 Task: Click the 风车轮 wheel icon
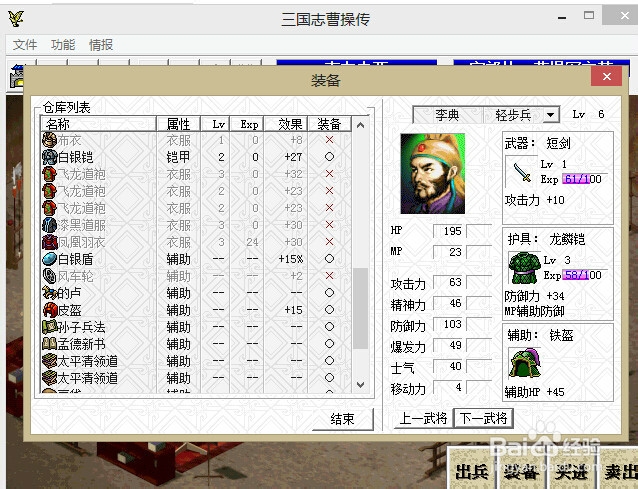coord(50,276)
